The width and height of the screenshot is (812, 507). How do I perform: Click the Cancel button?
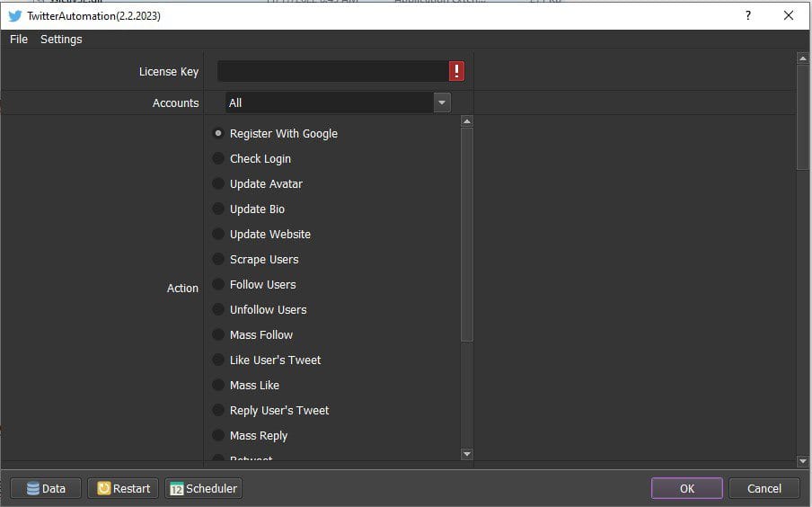(763, 488)
